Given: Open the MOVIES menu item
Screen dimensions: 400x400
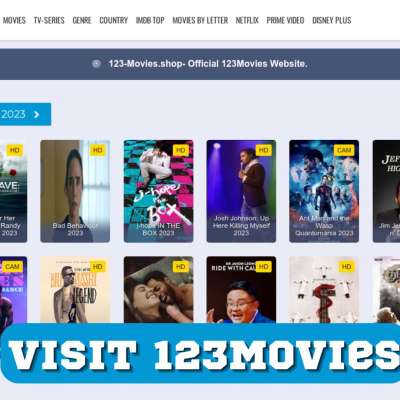Looking at the screenshot, I should (14, 20).
